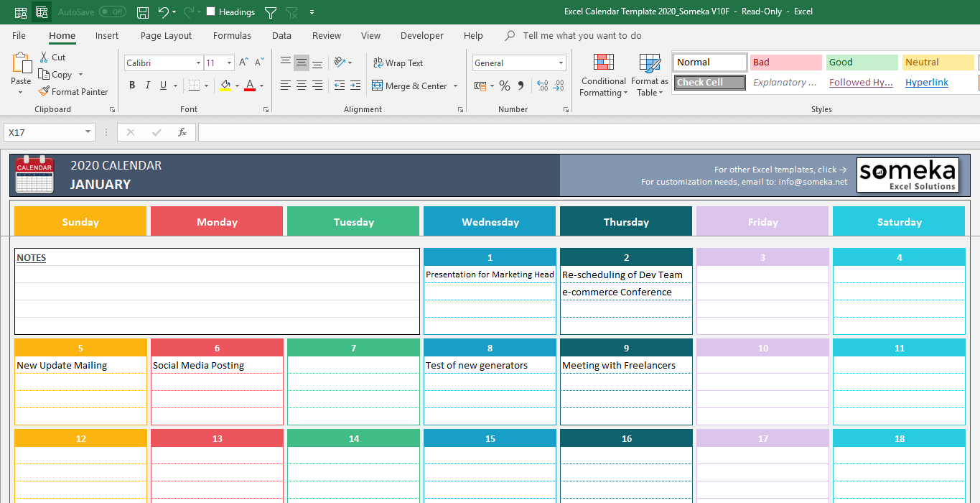Toggle Wrap Text

(x=398, y=63)
